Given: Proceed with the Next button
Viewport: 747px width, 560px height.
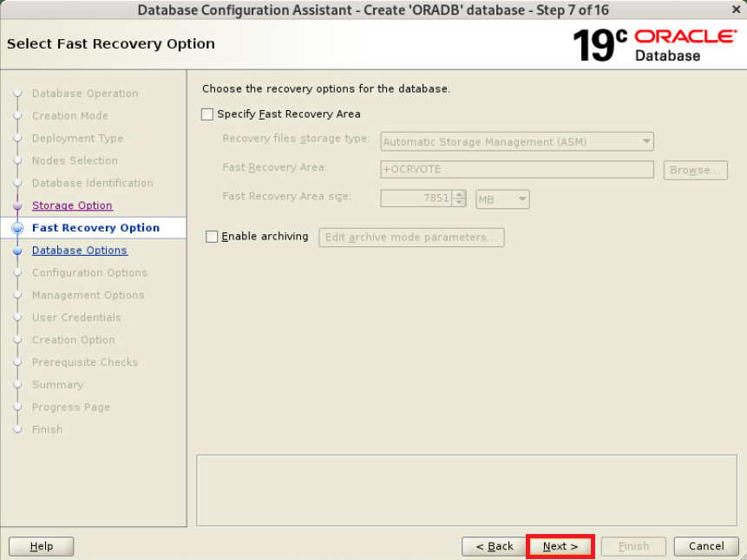Looking at the screenshot, I should coord(560,546).
